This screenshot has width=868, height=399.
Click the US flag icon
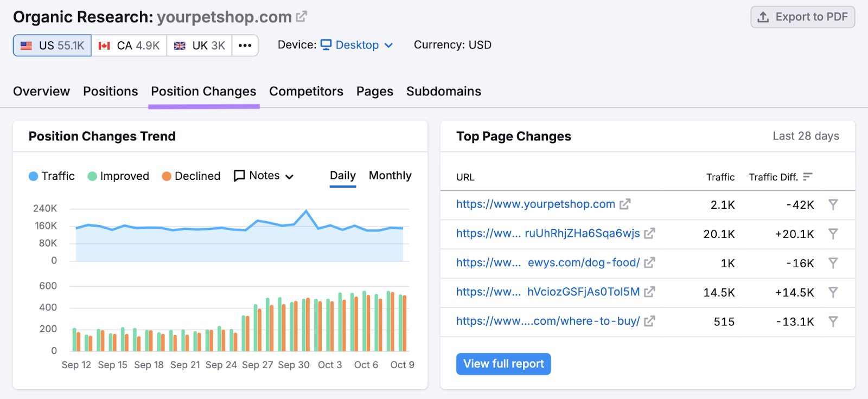(x=26, y=46)
